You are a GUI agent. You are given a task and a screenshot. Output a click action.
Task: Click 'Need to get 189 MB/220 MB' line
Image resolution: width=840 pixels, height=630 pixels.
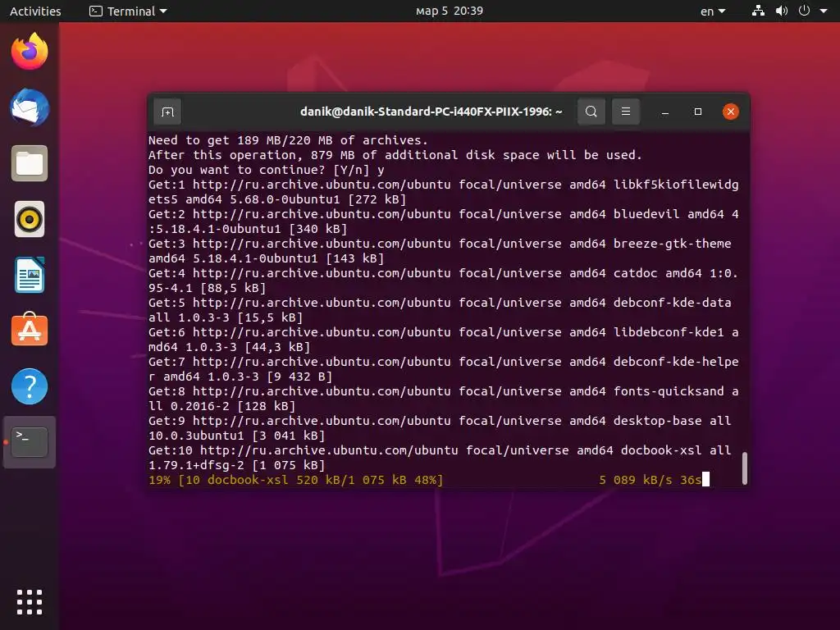coord(288,140)
